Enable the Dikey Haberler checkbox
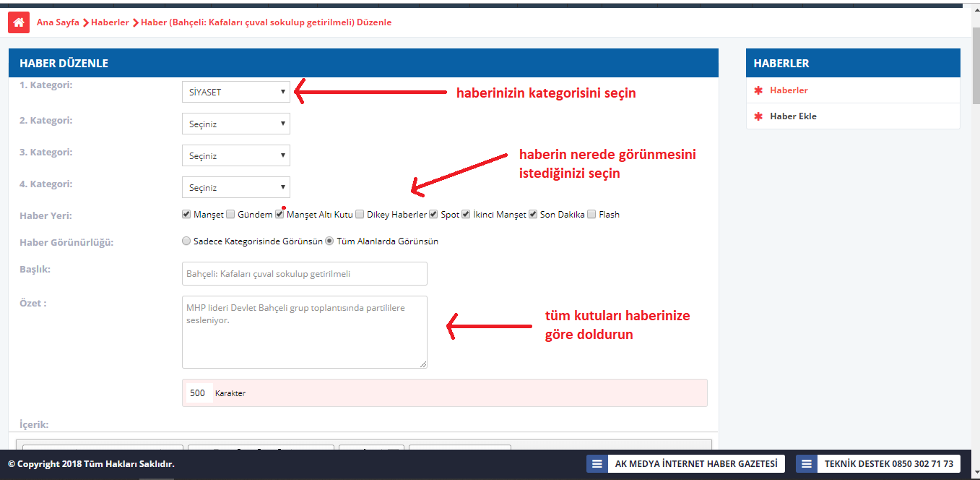The width and height of the screenshot is (980, 480). tap(360, 215)
